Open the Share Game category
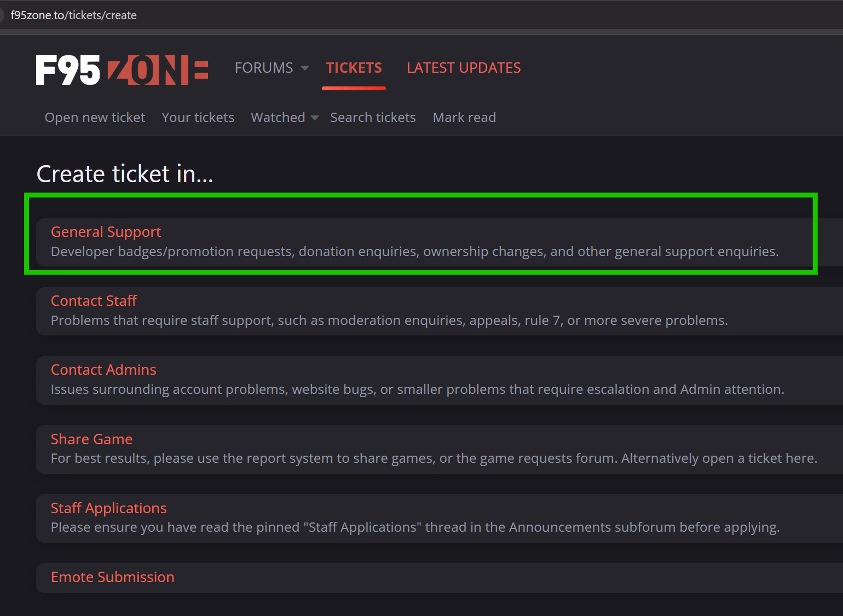This screenshot has height=616, width=843. [91, 439]
